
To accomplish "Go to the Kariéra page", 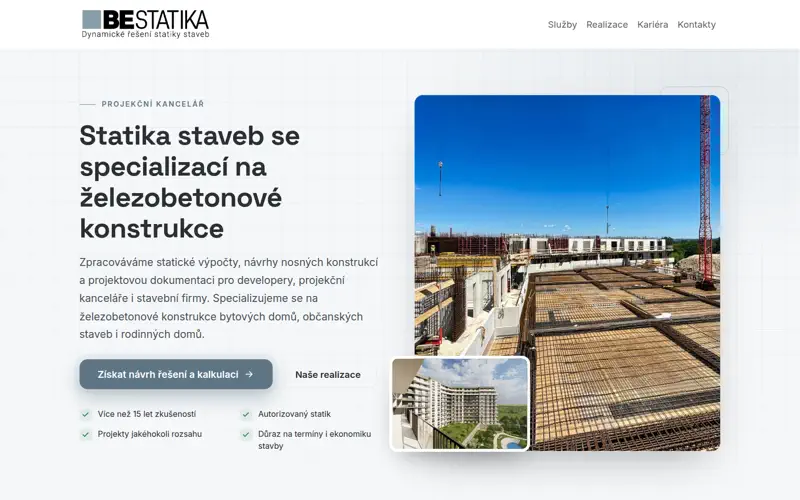I will 653,24.
